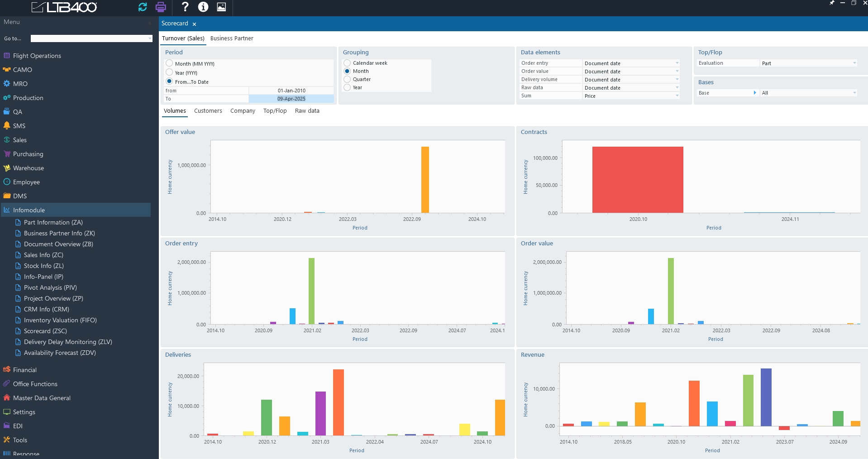The width and height of the screenshot is (868, 459).
Task: Select Quarter grouping radio button
Action: [348, 79]
